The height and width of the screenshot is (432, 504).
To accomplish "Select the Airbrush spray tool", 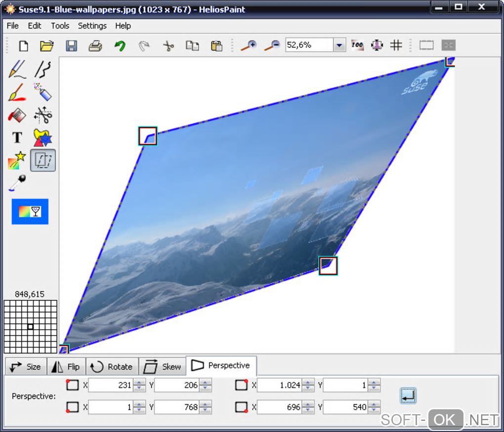I will tap(43, 92).
